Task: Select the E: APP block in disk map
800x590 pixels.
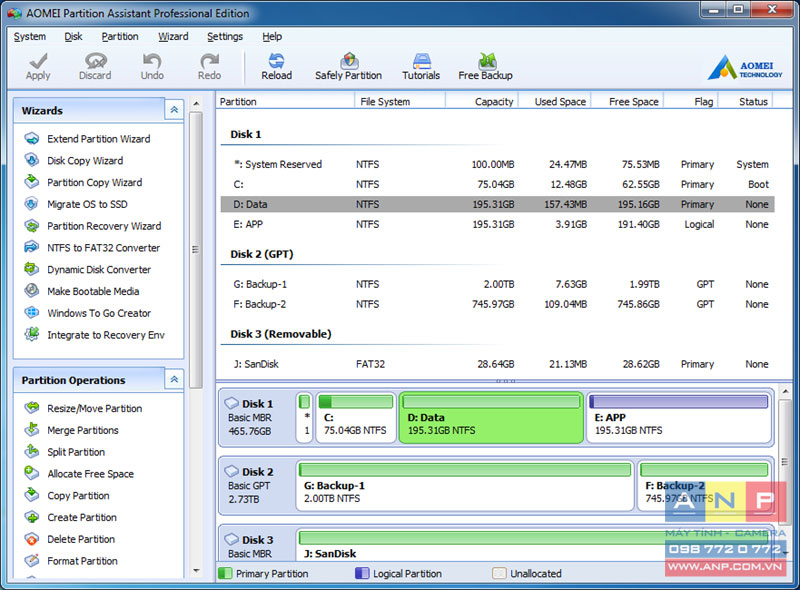Action: click(x=679, y=417)
